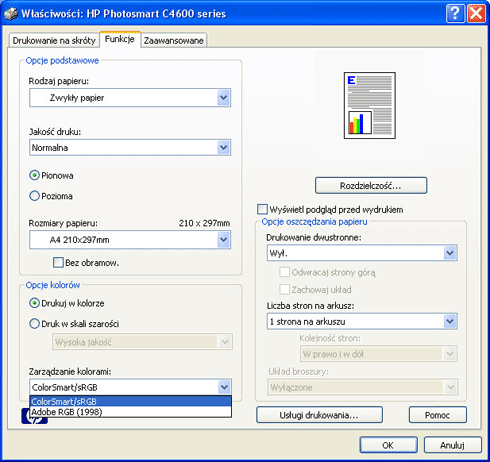Viewport: 490px width, 462px height.
Task: Switch to Drukowanie na skróty tab
Action: (54, 40)
